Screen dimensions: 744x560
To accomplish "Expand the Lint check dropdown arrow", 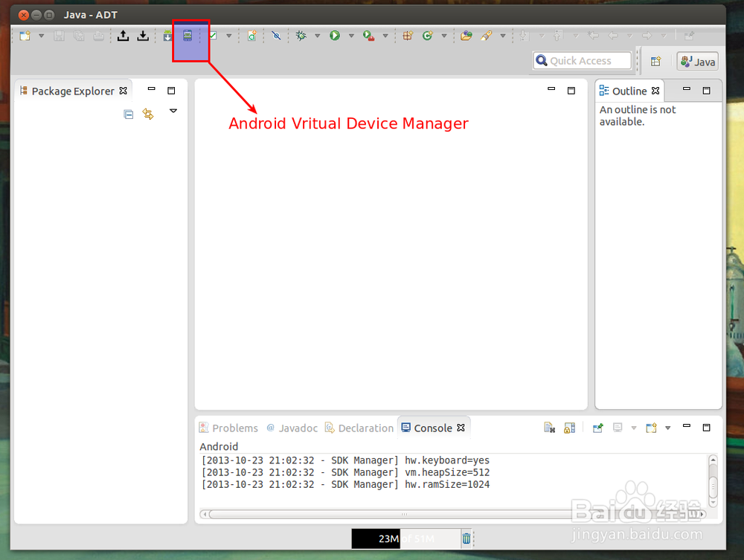I will (228, 36).
